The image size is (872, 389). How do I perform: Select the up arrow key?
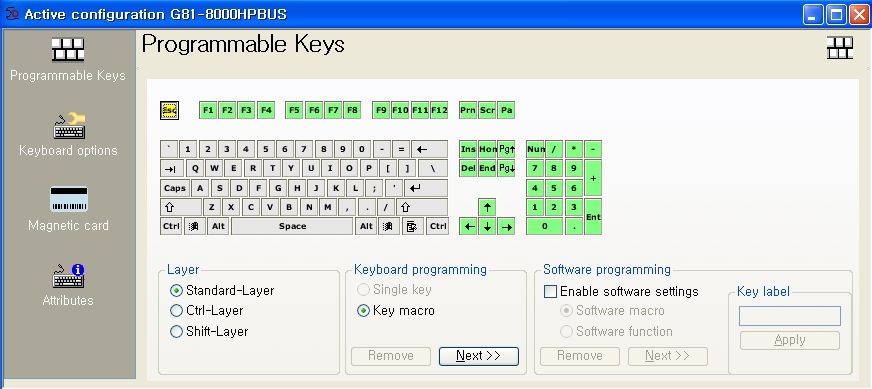[487, 207]
